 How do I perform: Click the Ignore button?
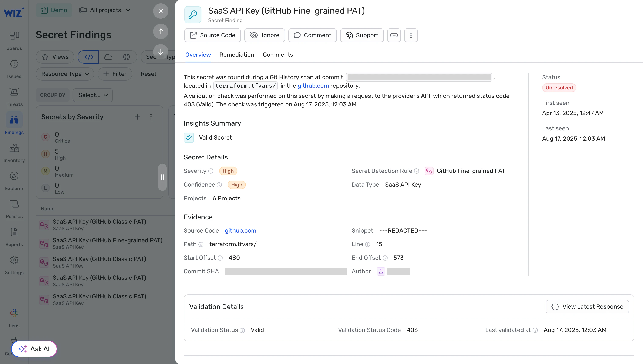[264, 35]
